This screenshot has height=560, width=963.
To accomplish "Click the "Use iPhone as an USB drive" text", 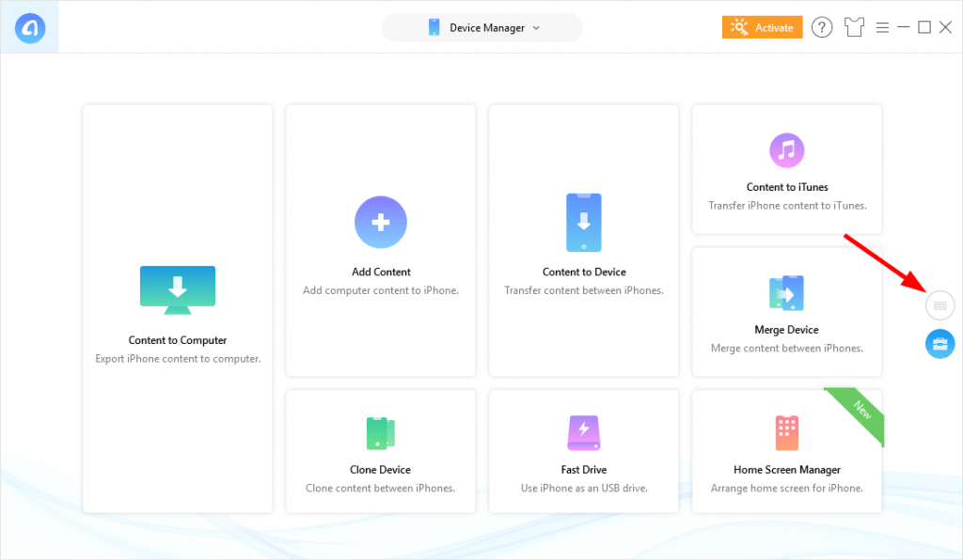I will pyautogui.click(x=584, y=489).
